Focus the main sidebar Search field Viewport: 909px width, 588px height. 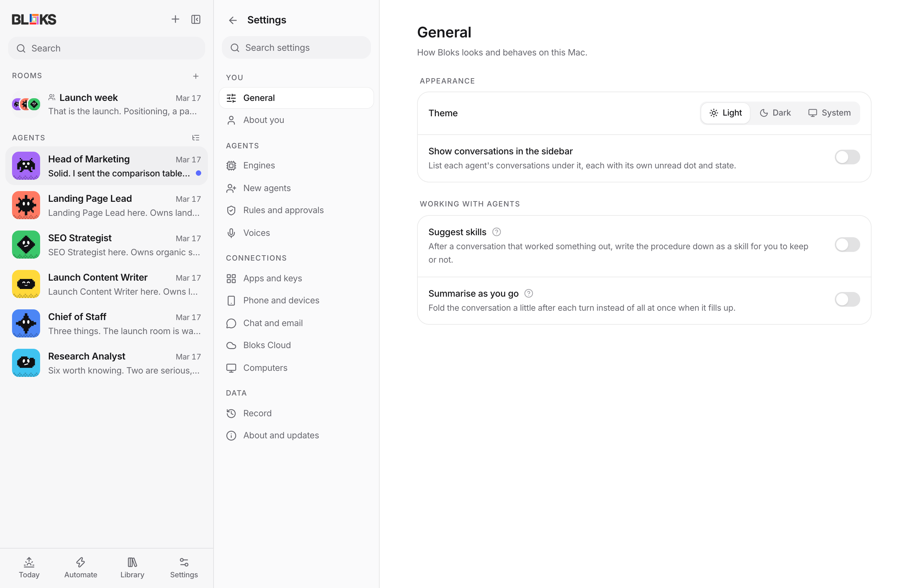point(107,48)
